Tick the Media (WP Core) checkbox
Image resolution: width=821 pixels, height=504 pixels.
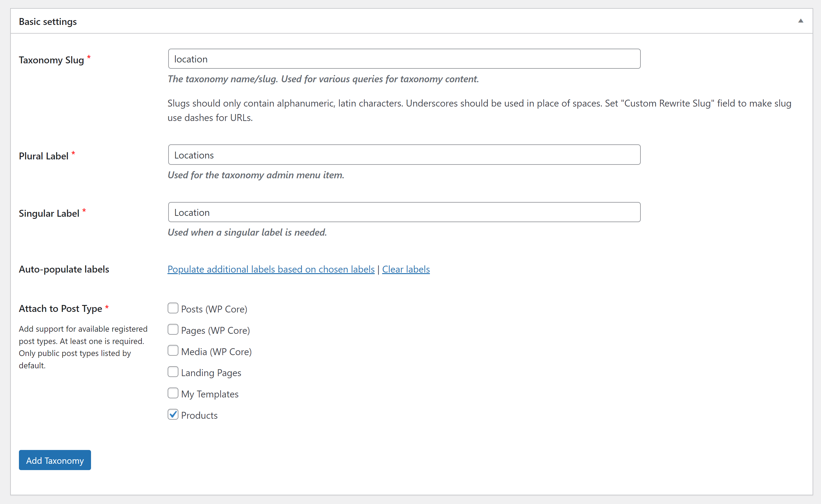pos(173,351)
